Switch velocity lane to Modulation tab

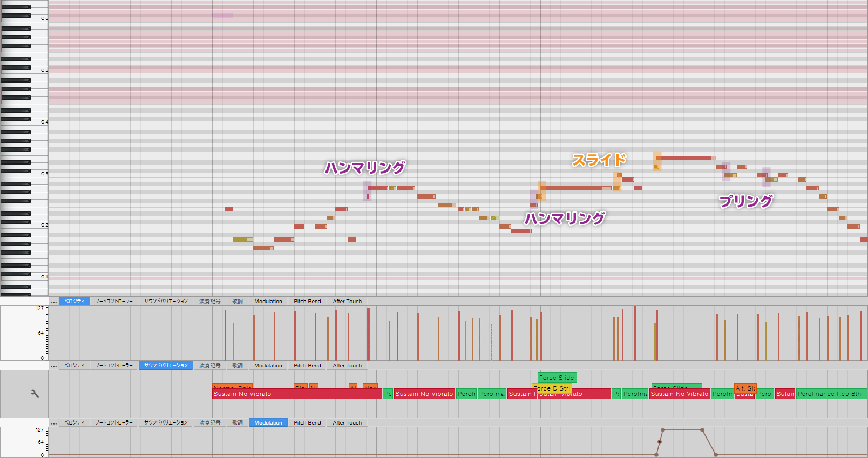pyautogui.click(x=268, y=302)
